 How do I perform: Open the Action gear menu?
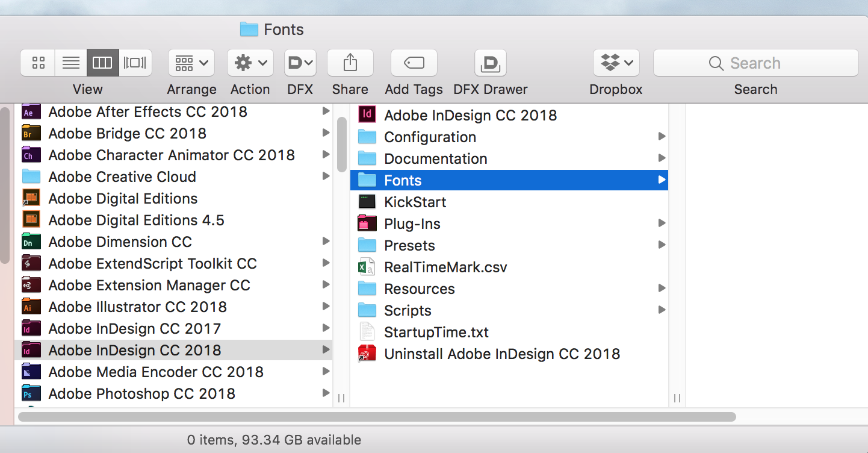(250, 63)
